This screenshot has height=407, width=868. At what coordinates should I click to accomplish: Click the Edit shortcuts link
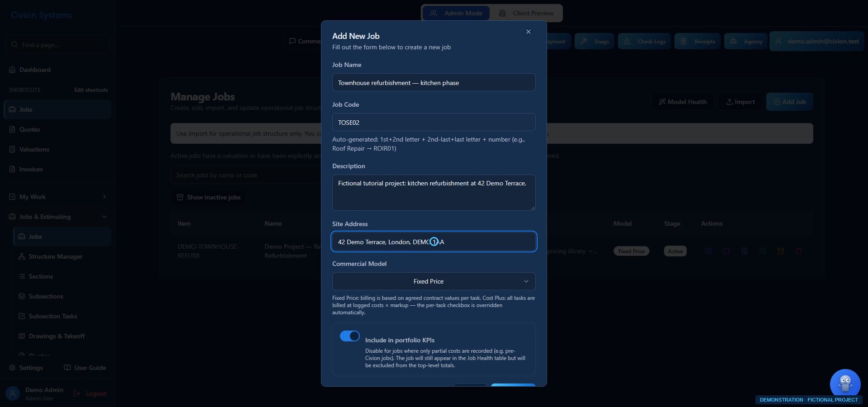(x=91, y=90)
